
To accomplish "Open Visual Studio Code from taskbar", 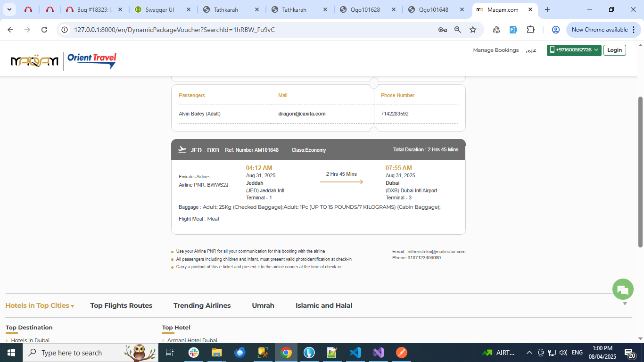I will (x=355, y=353).
